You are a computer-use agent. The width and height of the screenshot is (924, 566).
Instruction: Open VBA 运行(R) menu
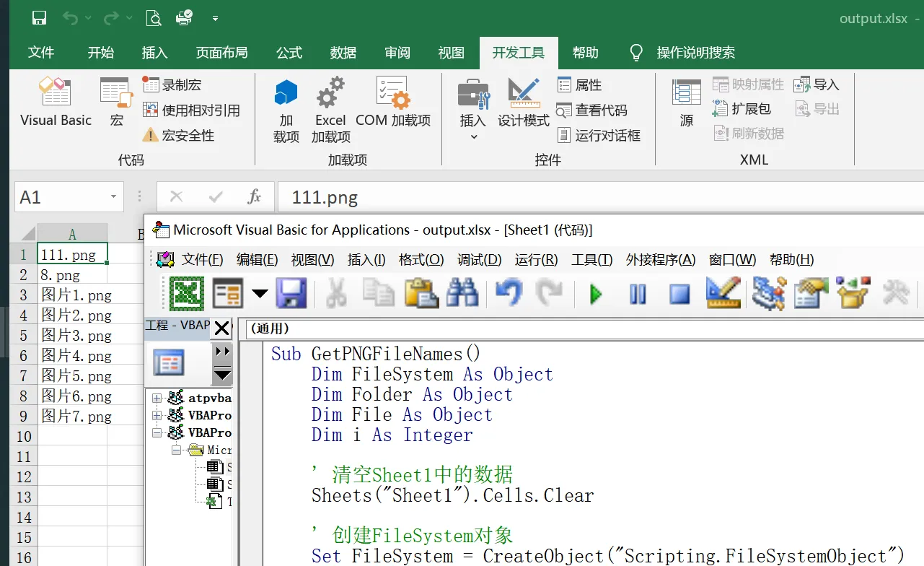click(x=536, y=260)
